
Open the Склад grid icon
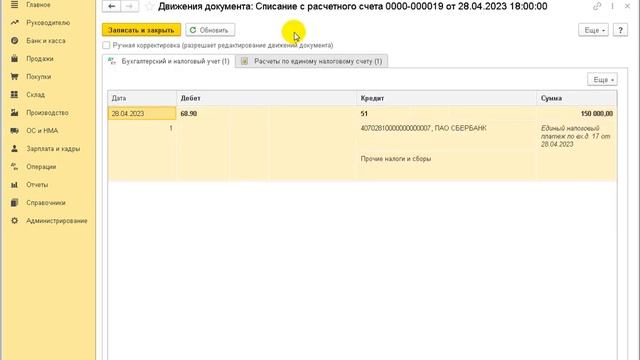click(14, 95)
